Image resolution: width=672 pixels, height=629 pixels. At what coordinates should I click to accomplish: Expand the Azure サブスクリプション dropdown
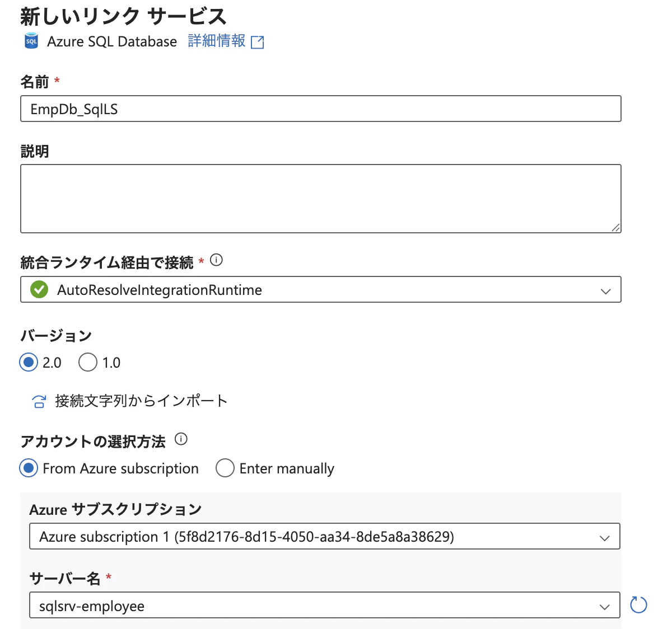605,537
